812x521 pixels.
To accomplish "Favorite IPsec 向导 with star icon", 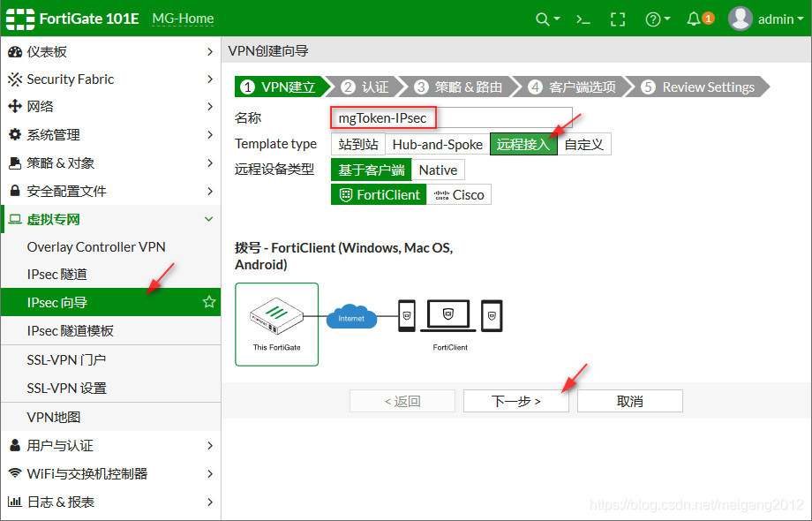I will coord(208,302).
